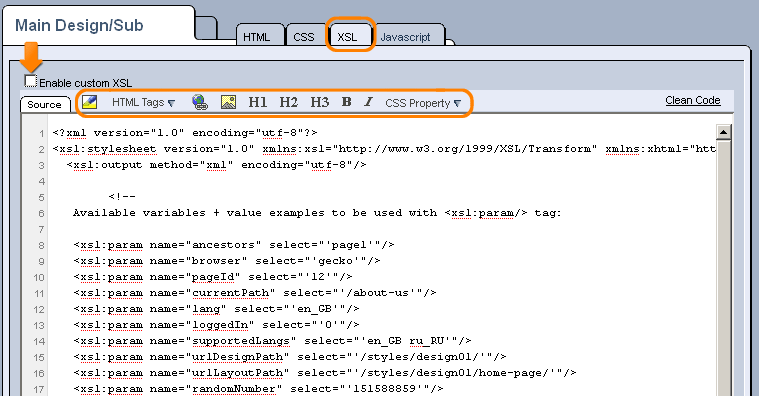Enable the custom XSL checkbox
Screen dimensions: 759x396
30,81
